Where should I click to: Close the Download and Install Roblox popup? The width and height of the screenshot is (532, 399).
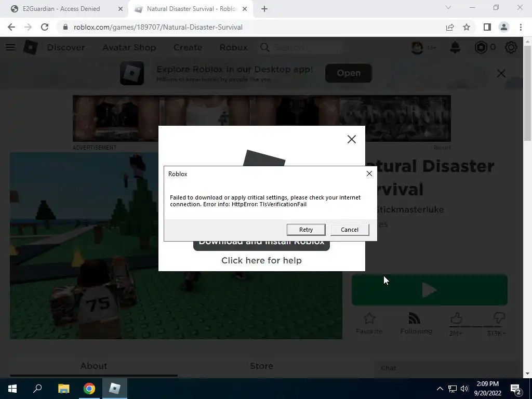pos(352,139)
